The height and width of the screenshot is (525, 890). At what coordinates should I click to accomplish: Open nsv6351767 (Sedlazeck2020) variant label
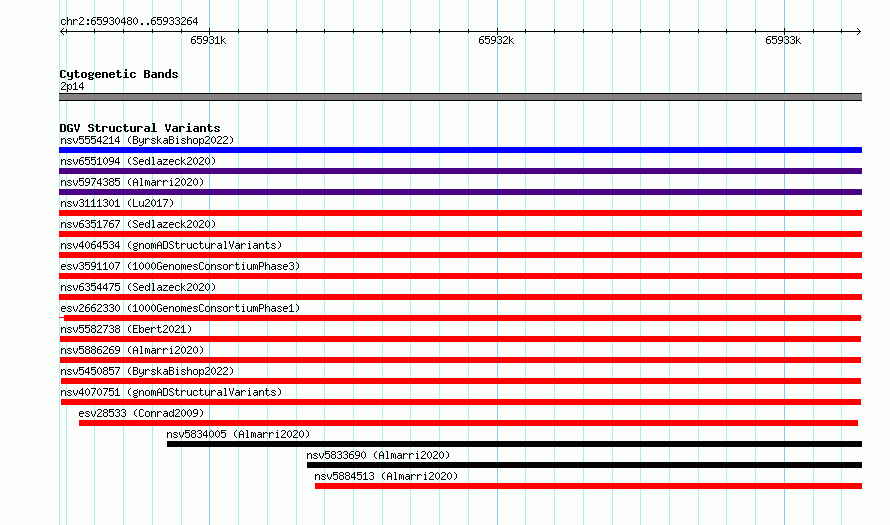[138, 224]
